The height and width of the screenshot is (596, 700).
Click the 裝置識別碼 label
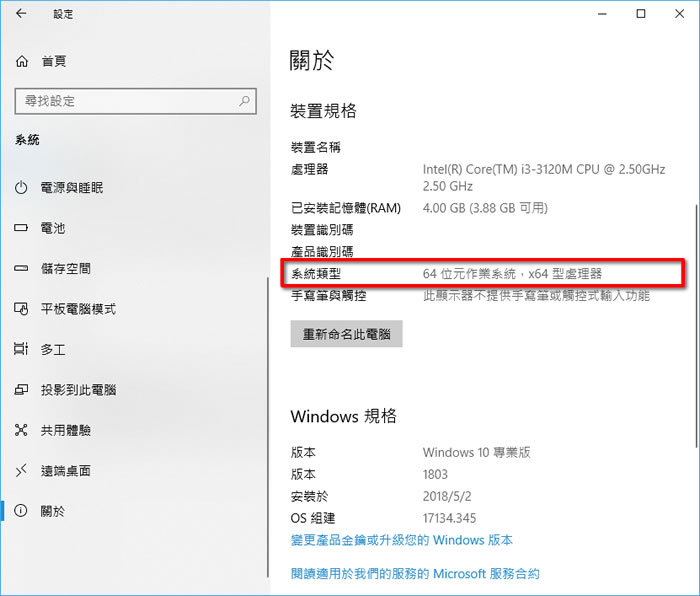tap(322, 230)
